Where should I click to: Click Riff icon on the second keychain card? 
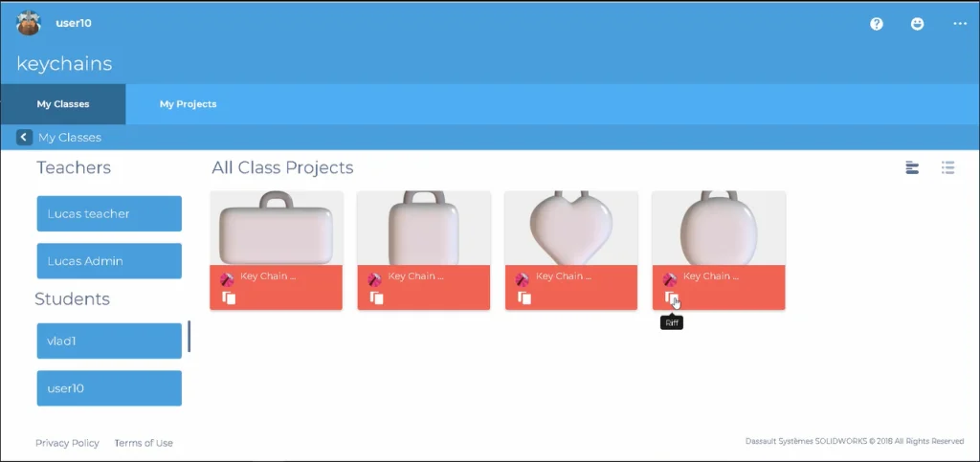click(376, 297)
